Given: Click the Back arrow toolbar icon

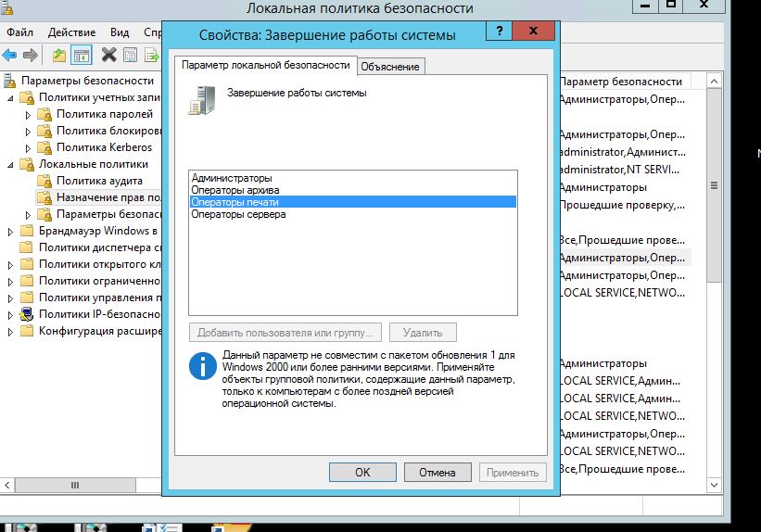Looking at the screenshot, I should click(x=9, y=55).
